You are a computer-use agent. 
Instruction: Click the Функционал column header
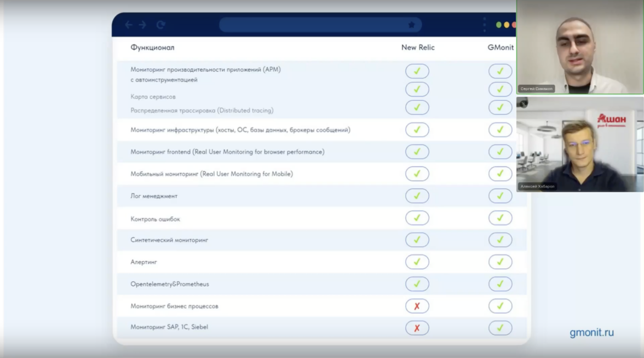point(152,48)
